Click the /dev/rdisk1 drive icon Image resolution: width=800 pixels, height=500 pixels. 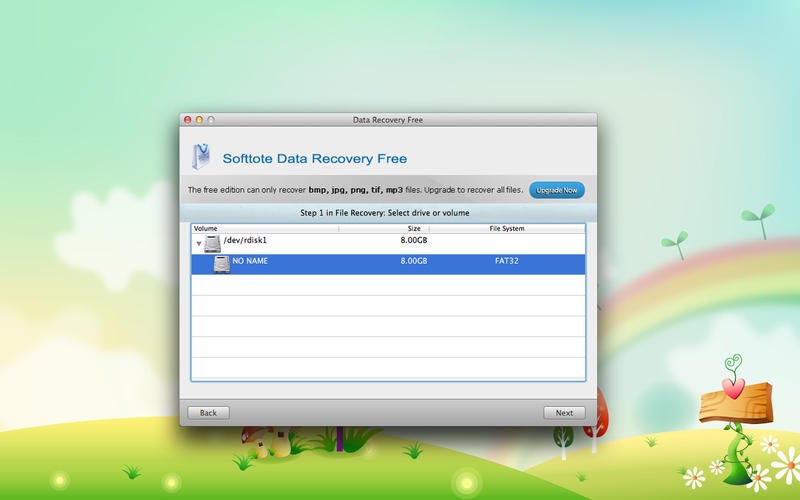tap(212, 244)
